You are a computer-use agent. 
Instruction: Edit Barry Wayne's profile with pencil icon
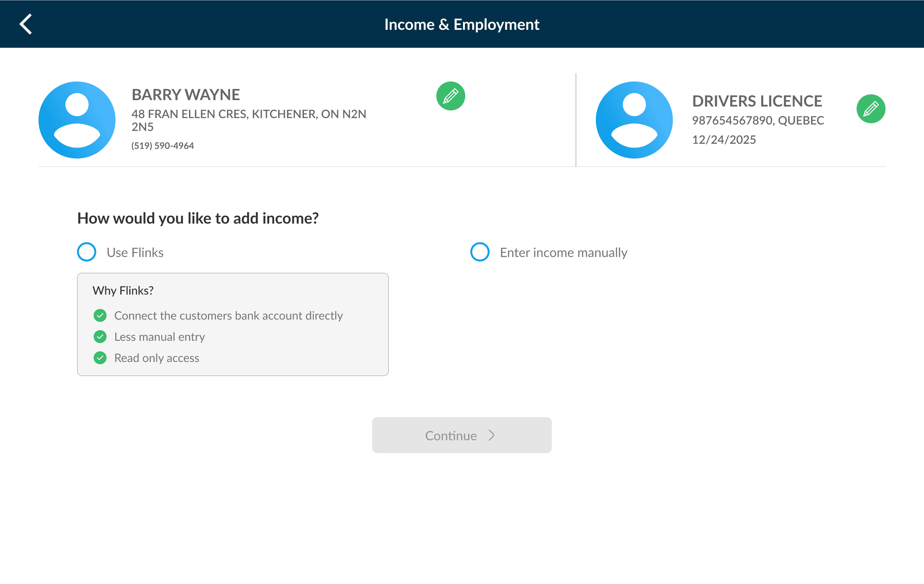tap(450, 96)
